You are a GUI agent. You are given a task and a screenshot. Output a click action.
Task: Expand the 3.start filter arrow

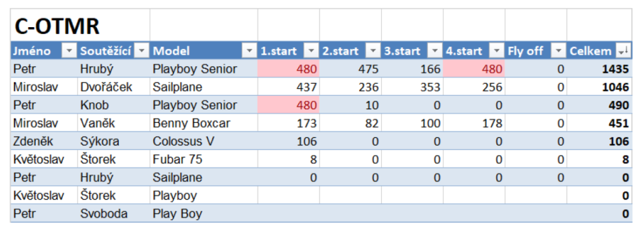pos(435,51)
